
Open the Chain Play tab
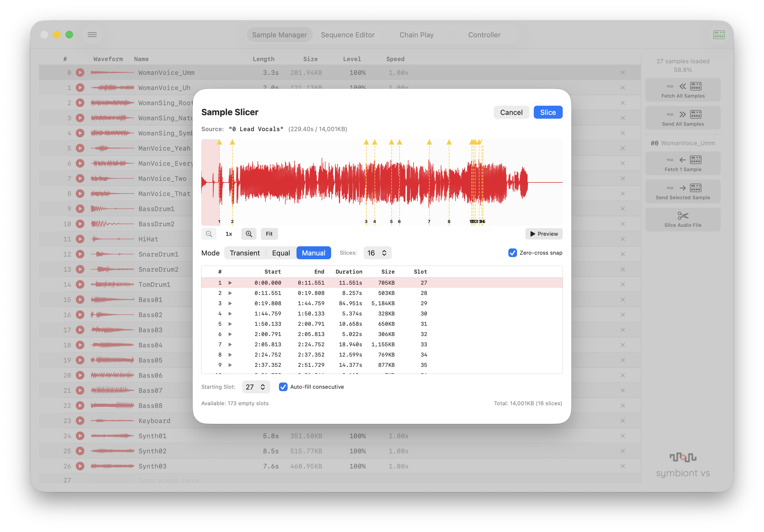pyautogui.click(x=416, y=35)
